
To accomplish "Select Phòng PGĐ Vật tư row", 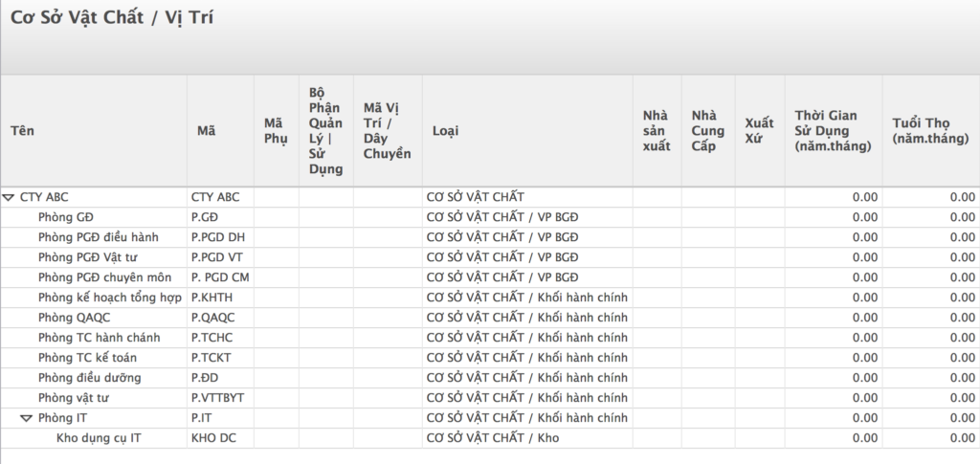I will click(490, 257).
